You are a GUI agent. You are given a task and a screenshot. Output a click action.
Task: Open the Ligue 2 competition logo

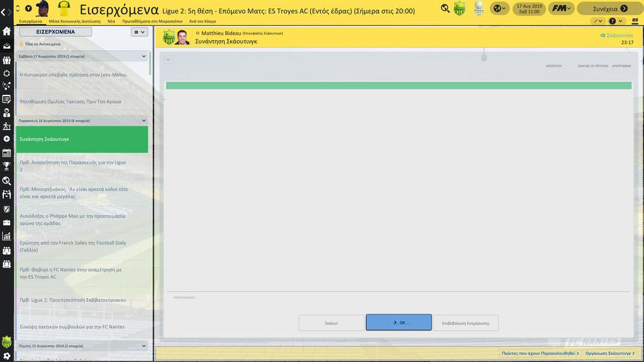tap(479, 8)
